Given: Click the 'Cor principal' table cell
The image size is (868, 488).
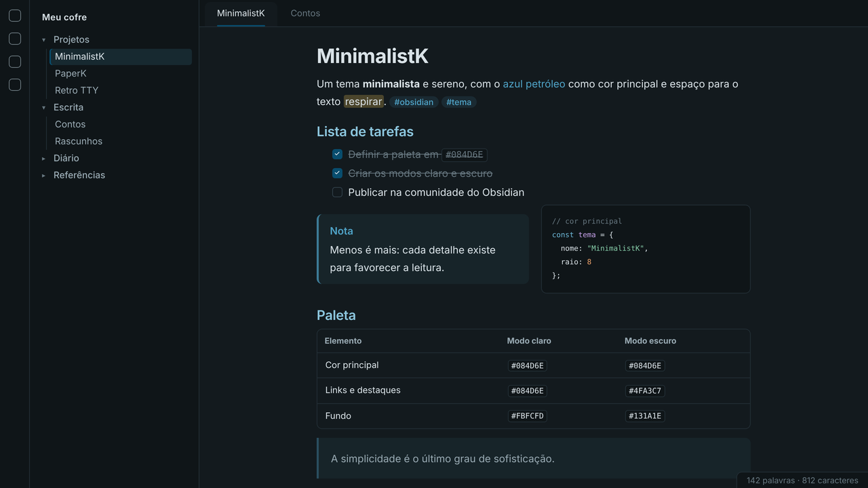Looking at the screenshot, I should pyautogui.click(x=352, y=365).
